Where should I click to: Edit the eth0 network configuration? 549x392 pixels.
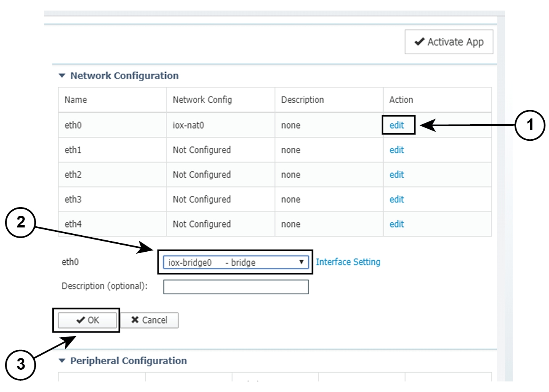coord(397,125)
